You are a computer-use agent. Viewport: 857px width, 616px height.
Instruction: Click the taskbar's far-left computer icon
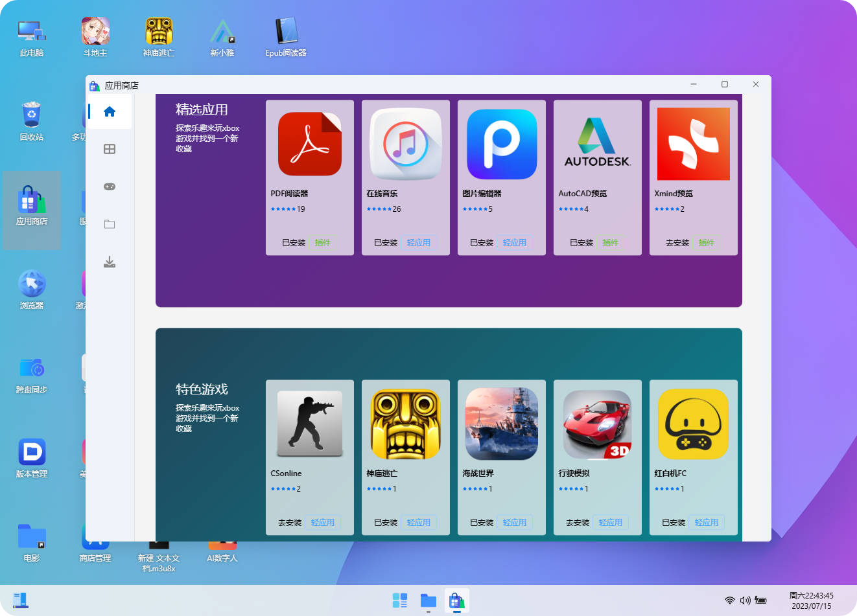[x=21, y=600]
